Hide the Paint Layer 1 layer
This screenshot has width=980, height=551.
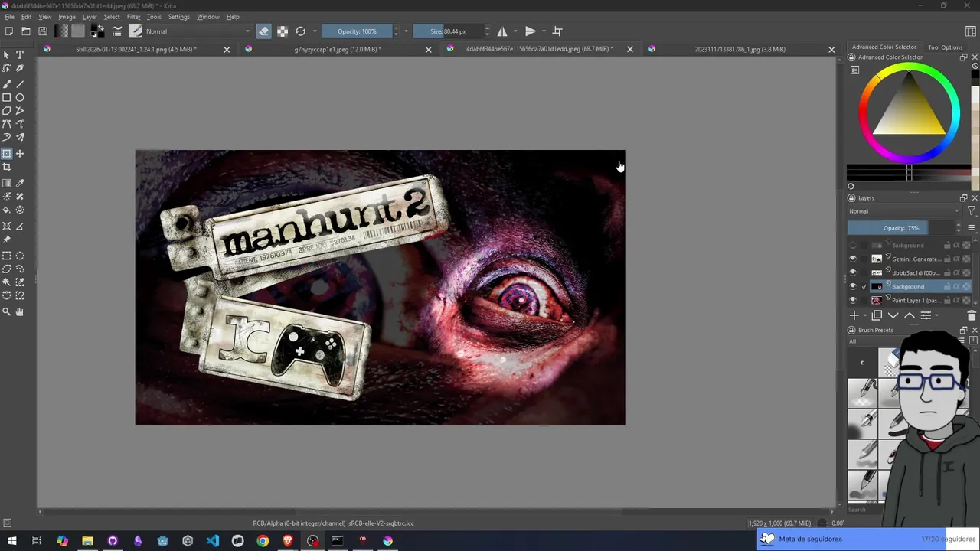coord(853,300)
